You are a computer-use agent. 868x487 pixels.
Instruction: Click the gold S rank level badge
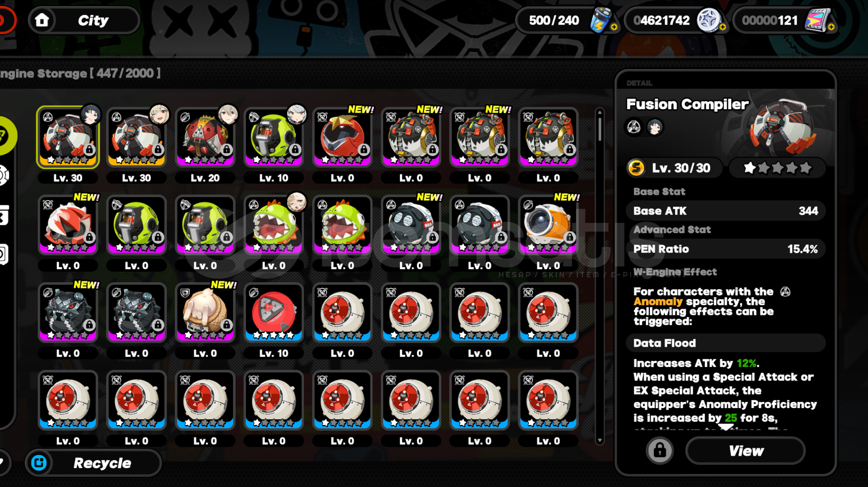click(636, 168)
